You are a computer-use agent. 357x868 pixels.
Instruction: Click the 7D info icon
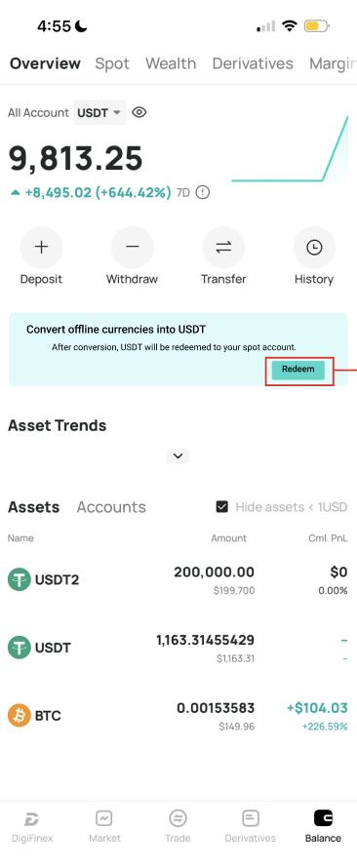pyautogui.click(x=203, y=193)
